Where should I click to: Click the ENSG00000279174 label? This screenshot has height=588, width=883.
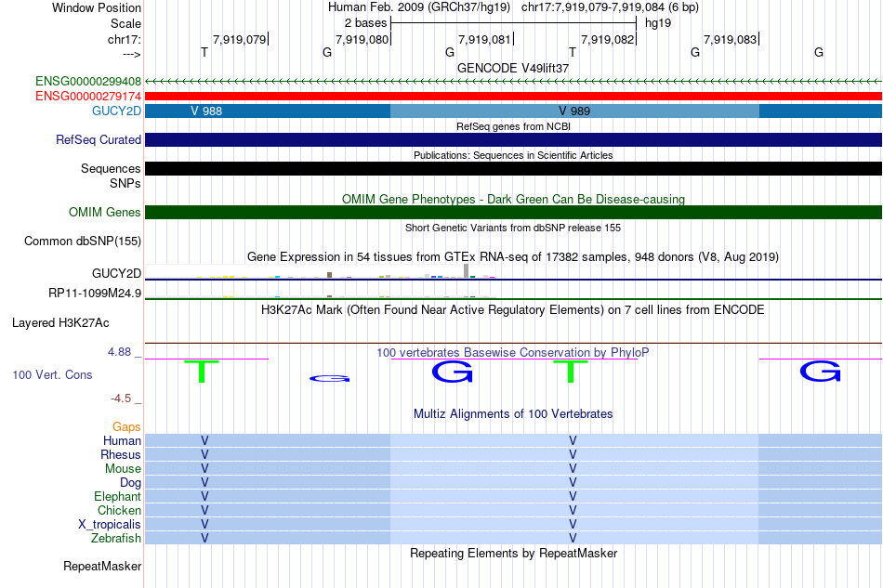click(88, 97)
